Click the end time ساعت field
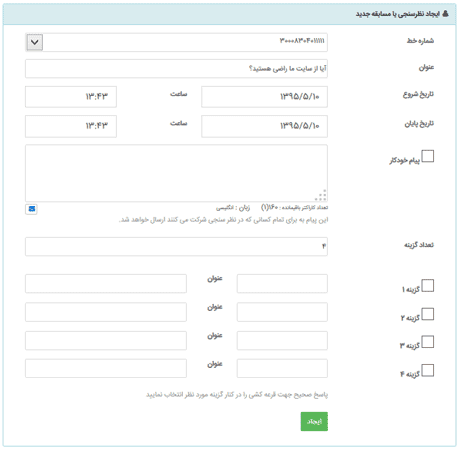The image size is (459, 450). tap(71, 126)
